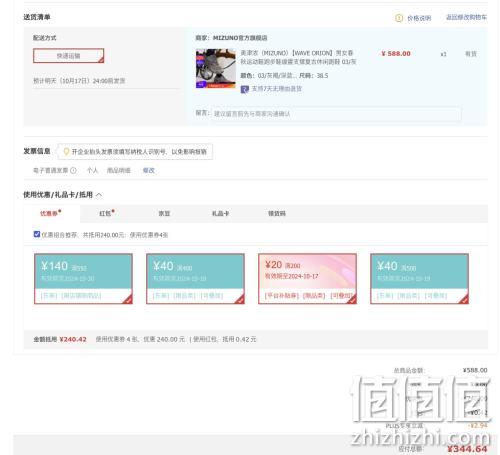500x455 pixels.
Task: Open the Mizuno shoe product thumbnail
Action: (x=216, y=69)
